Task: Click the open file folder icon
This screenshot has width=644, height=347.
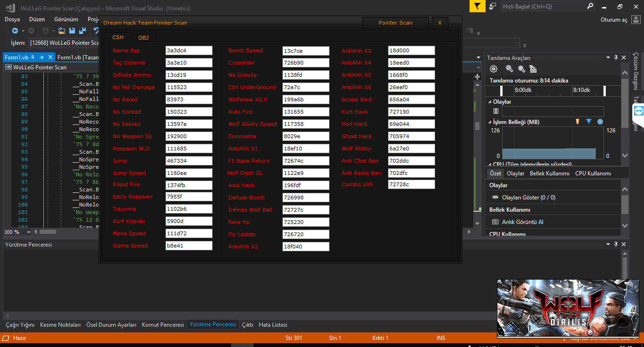Action: (x=62, y=31)
